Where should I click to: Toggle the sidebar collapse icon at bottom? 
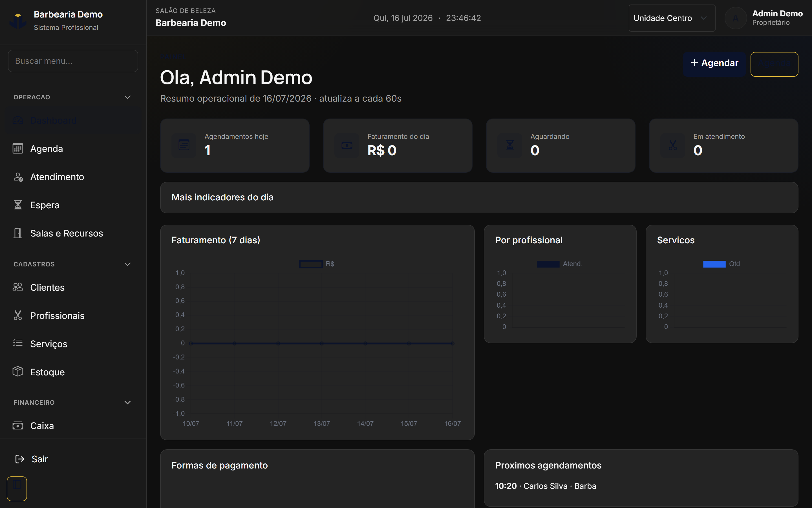click(x=17, y=489)
